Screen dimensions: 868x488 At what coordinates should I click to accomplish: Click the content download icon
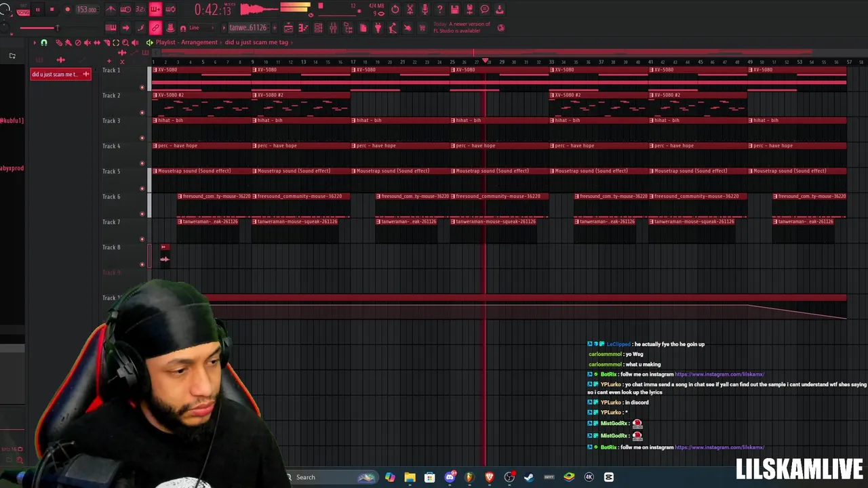(500, 9)
